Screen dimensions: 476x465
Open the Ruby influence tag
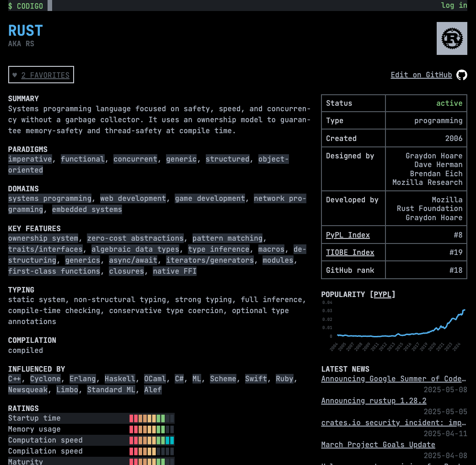[284, 378]
